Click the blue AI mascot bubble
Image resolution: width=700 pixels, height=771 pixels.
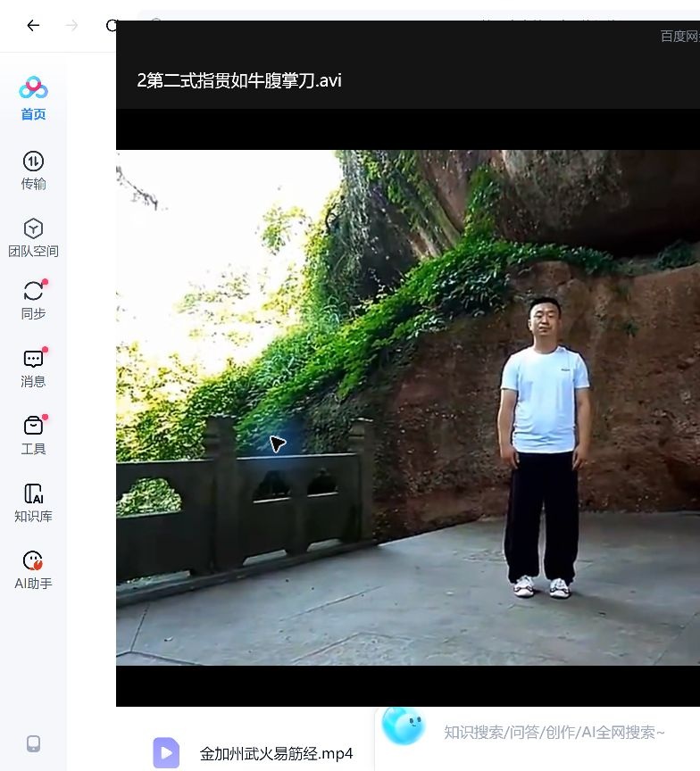(403, 725)
